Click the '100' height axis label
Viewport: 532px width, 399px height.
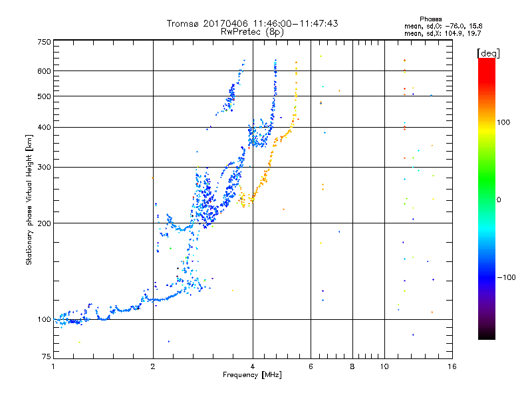click(44, 320)
